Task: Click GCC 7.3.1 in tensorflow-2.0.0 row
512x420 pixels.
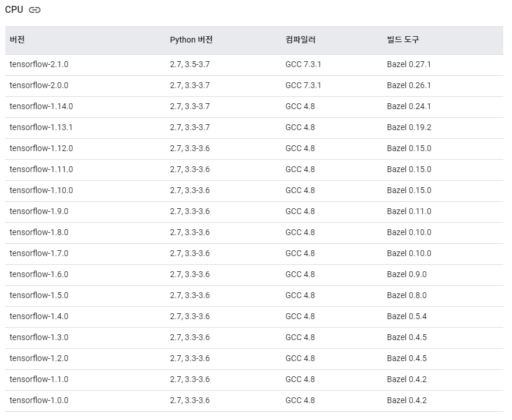Action: (x=303, y=85)
